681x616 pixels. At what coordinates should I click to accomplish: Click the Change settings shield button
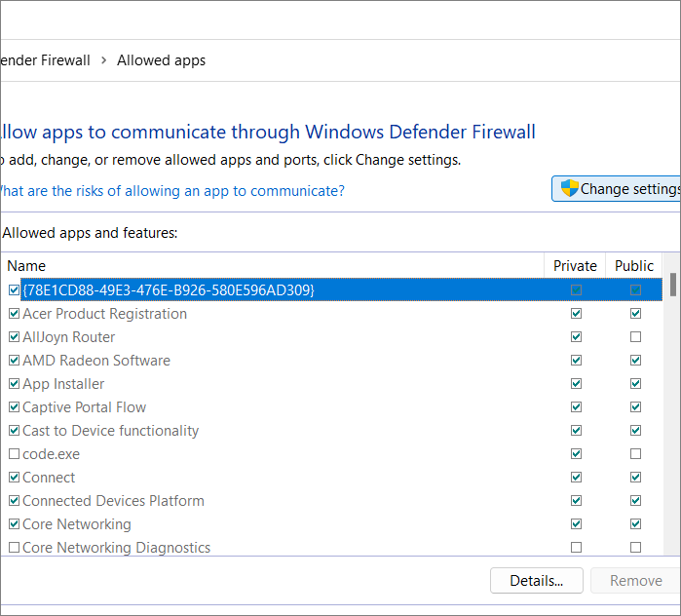[x=618, y=189]
